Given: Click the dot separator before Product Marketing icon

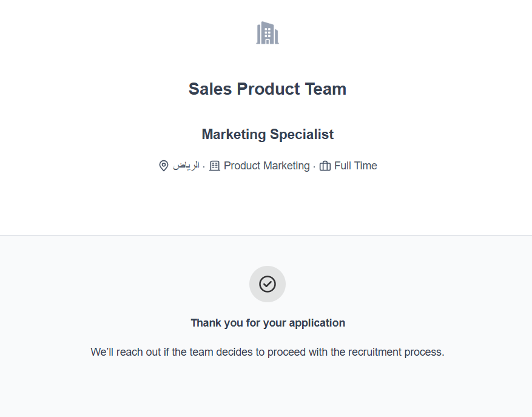Looking at the screenshot, I should (x=204, y=166).
